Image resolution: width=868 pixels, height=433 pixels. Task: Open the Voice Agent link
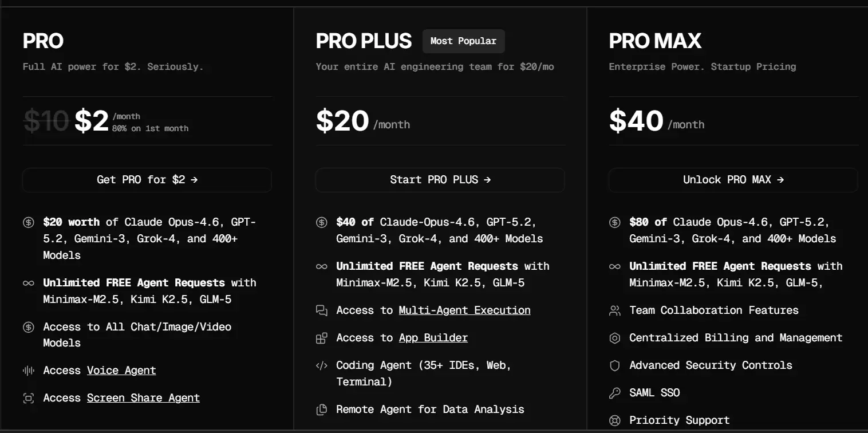pyautogui.click(x=121, y=371)
